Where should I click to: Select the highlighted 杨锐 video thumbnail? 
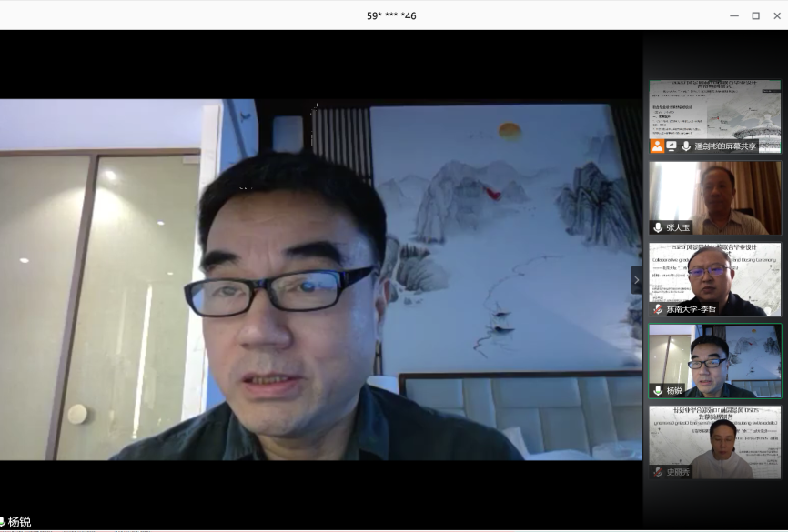[714, 357]
